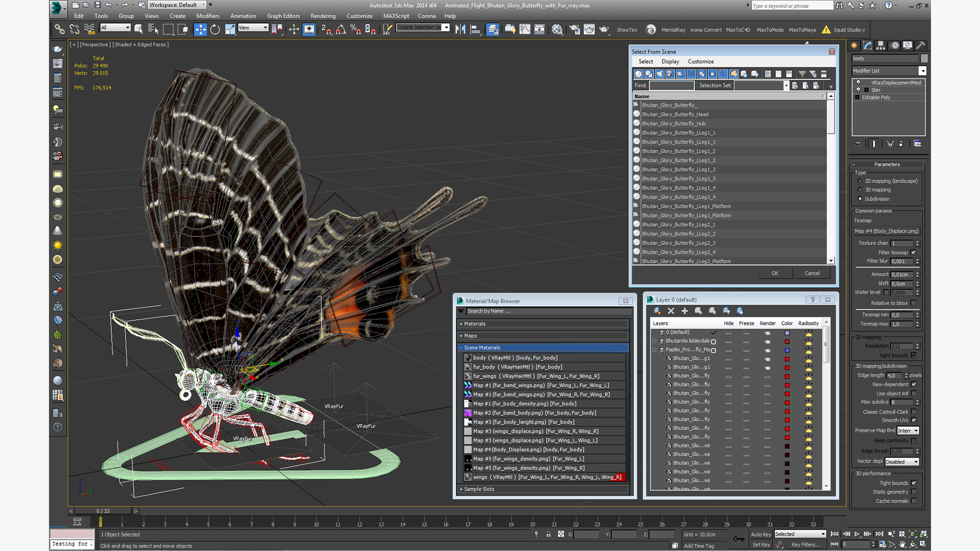Screen dimensions: 980x551
Task: Open the Modifiers menu
Action: (208, 16)
